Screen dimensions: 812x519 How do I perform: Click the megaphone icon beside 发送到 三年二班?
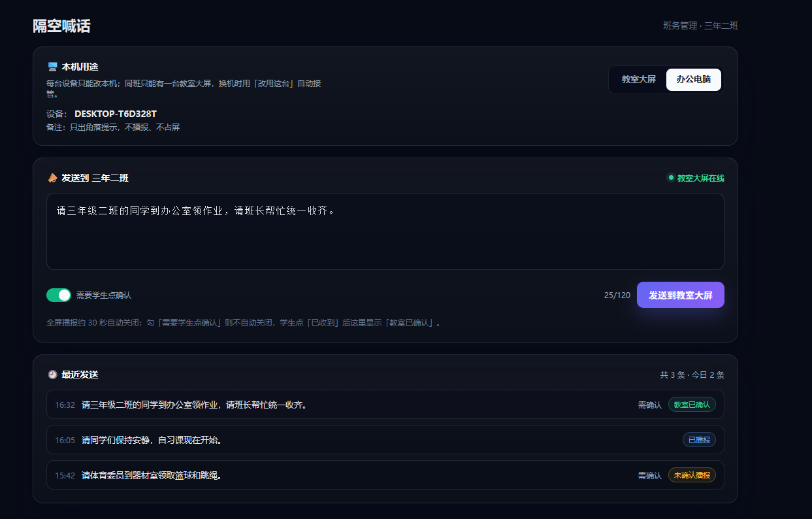coord(53,178)
